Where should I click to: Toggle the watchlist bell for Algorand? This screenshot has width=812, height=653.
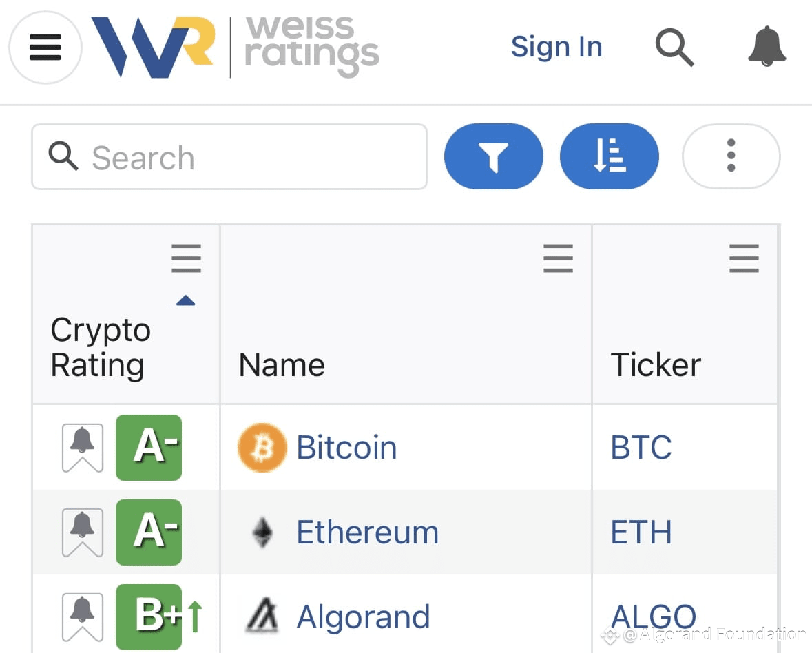82,615
